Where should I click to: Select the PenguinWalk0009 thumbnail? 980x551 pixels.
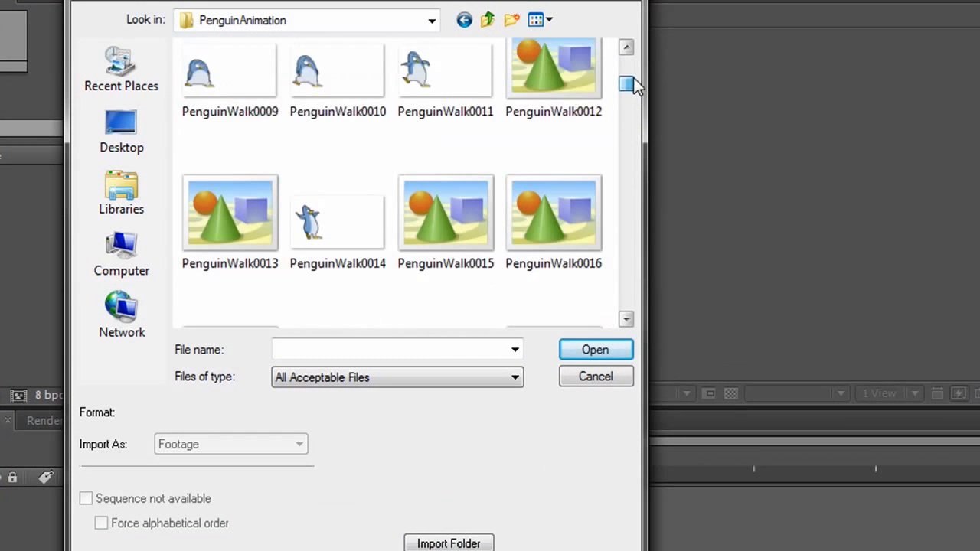pyautogui.click(x=230, y=71)
